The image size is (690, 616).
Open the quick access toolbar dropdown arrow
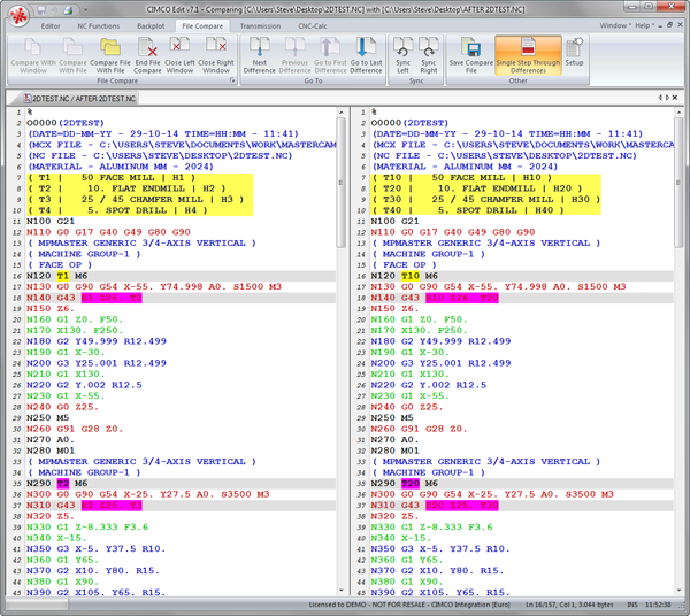[x=85, y=10]
